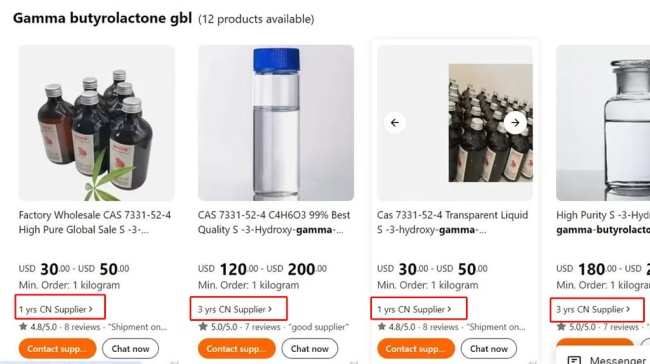Image resolution: width=650 pixels, height=364 pixels.
Task: Expand the fourth product's 3 yrs CN Supplier chevron
Action: coord(628,309)
